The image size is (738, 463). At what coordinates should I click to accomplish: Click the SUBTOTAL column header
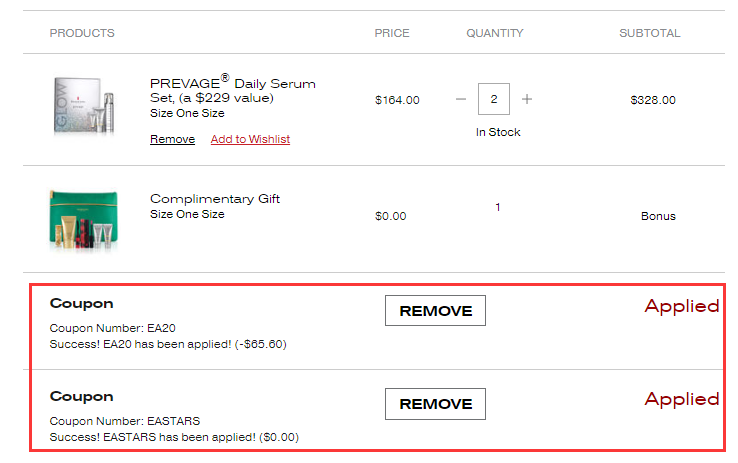(x=649, y=33)
